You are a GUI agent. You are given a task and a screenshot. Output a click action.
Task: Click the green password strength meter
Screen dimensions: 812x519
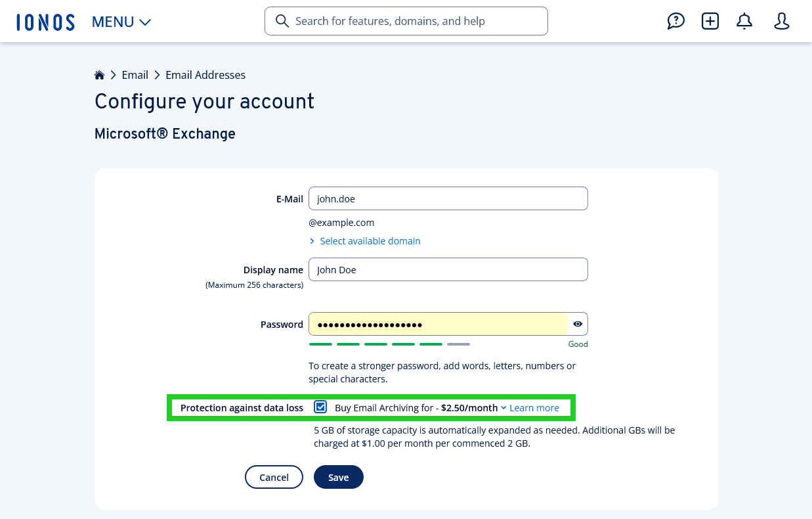pyautogui.click(x=375, y=344)
